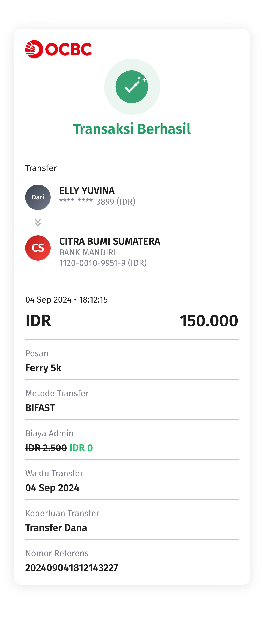Click the BANK MANDIRI label
The image size is (264, 644).
88,252
